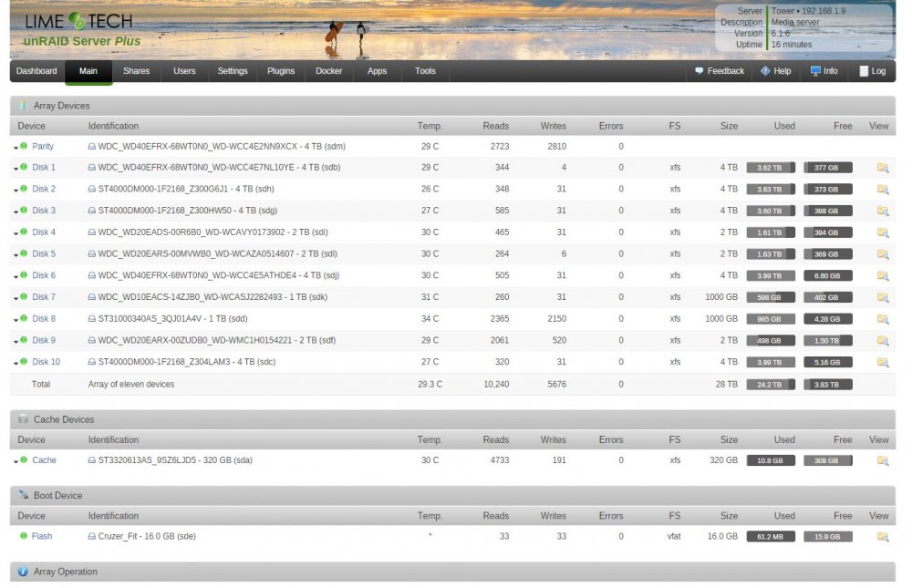
Task: Open the Cache device link
Action: point(44,460)
